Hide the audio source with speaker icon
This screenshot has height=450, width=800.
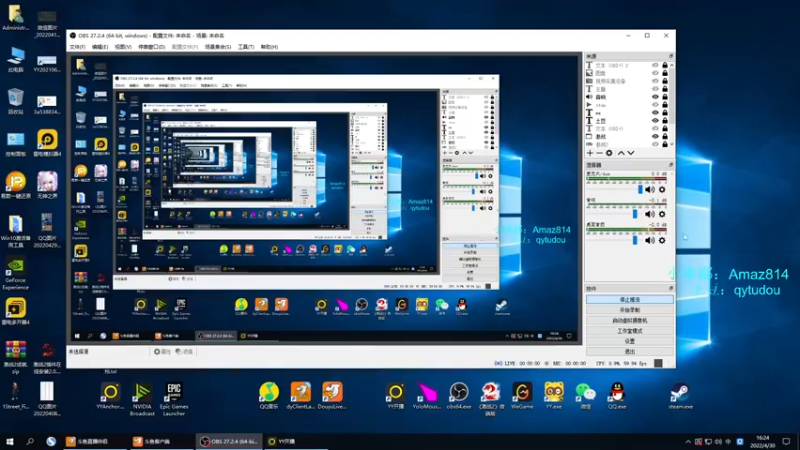(x=655, y=97)
